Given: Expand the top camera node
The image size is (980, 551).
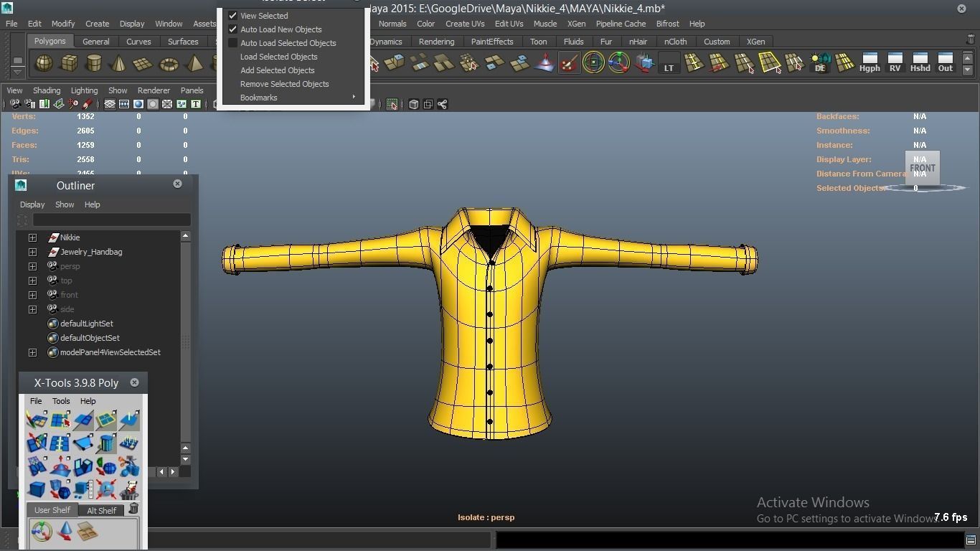Looking at the screenshot, I should [x=32, y=281].
